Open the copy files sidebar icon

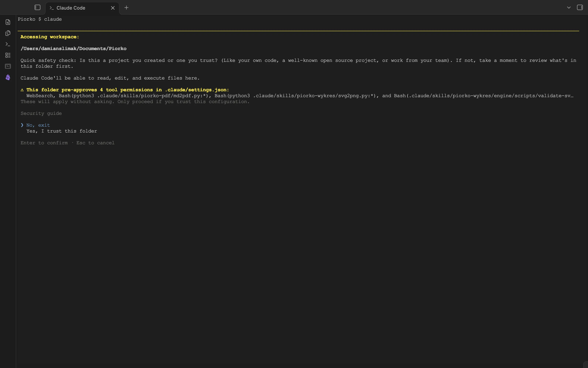[8, 33]
